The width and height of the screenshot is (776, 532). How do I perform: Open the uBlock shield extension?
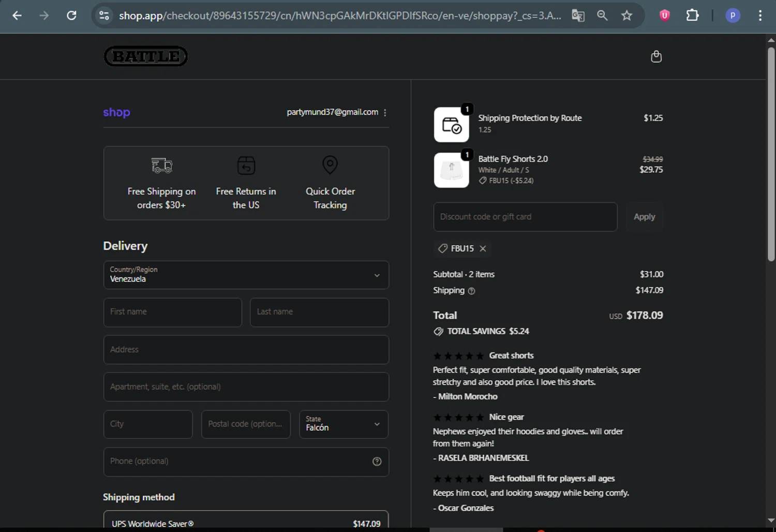click(x=664, y=16)
